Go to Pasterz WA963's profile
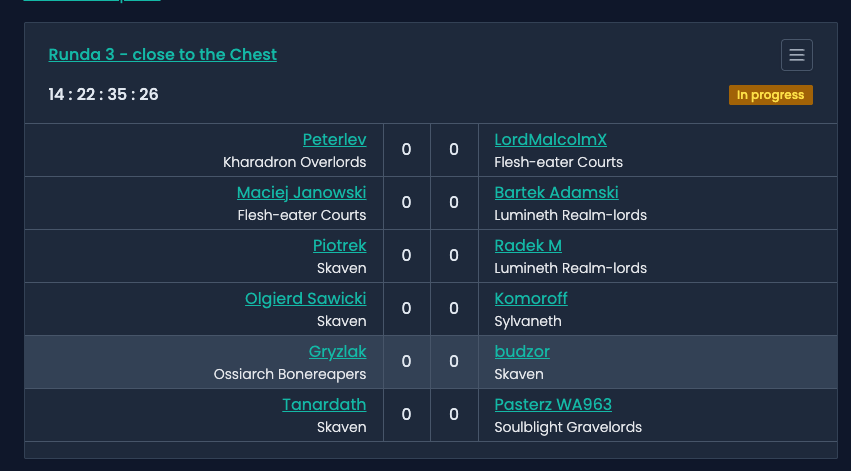Viewport: 851px width, 471px height. [553, 404]
